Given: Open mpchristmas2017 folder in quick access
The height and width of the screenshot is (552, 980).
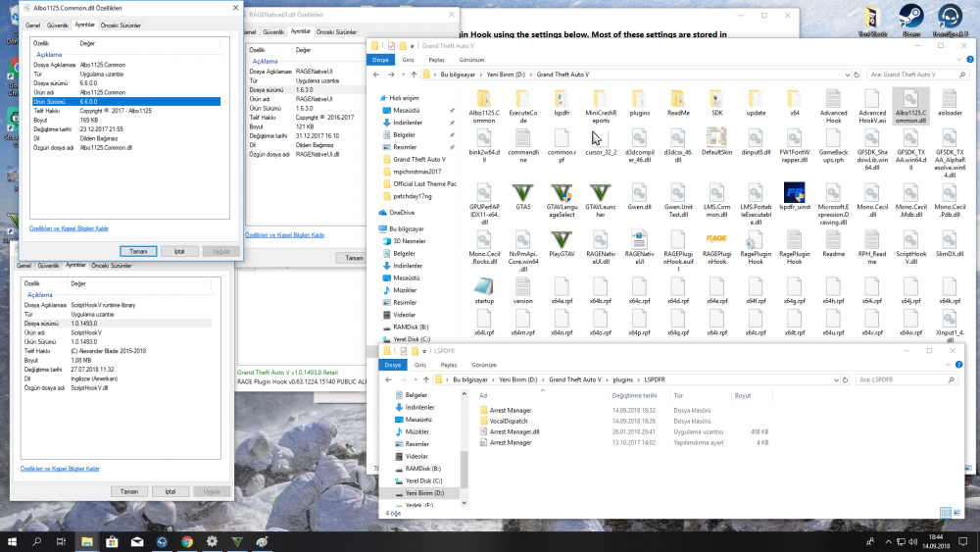Looking at the screenshot, I should point(416,172).
